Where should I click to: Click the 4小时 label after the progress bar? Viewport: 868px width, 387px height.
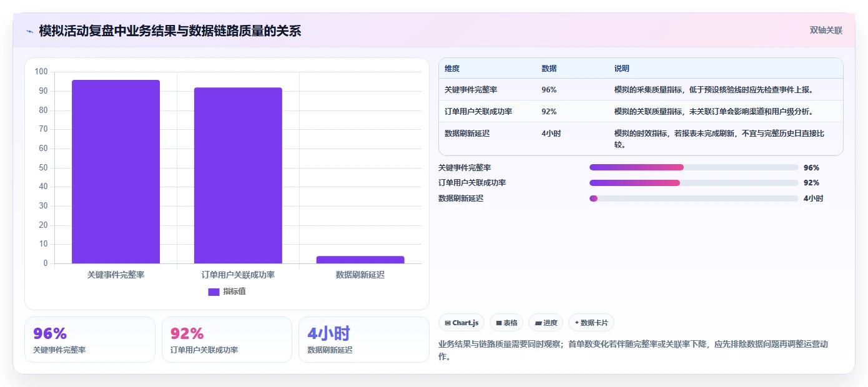tap(814, 198)
